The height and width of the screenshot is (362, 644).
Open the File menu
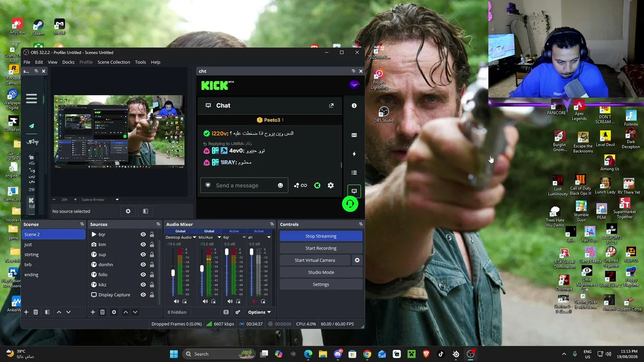click(27, 62)
